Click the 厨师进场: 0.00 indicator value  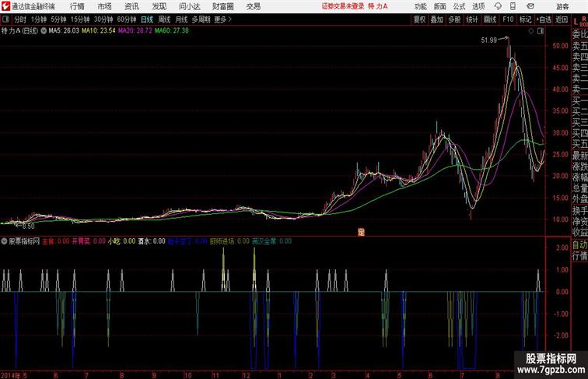point(229,241)
